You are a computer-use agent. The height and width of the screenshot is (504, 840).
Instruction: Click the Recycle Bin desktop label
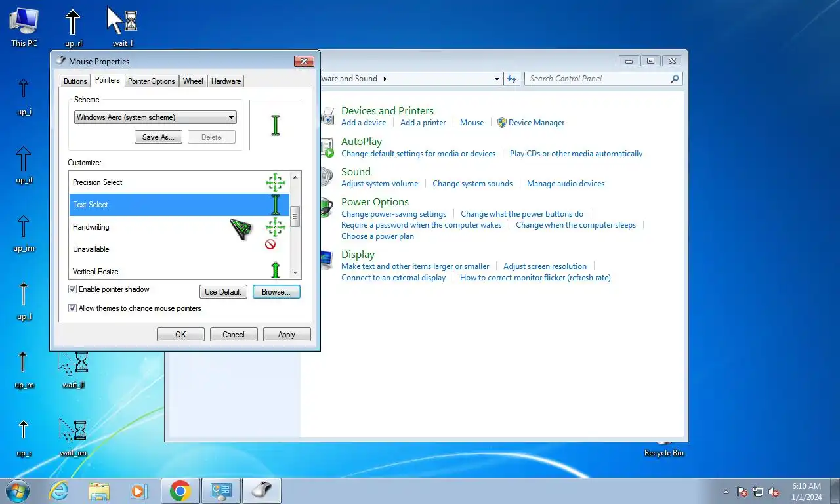click(x=663, y=453)
